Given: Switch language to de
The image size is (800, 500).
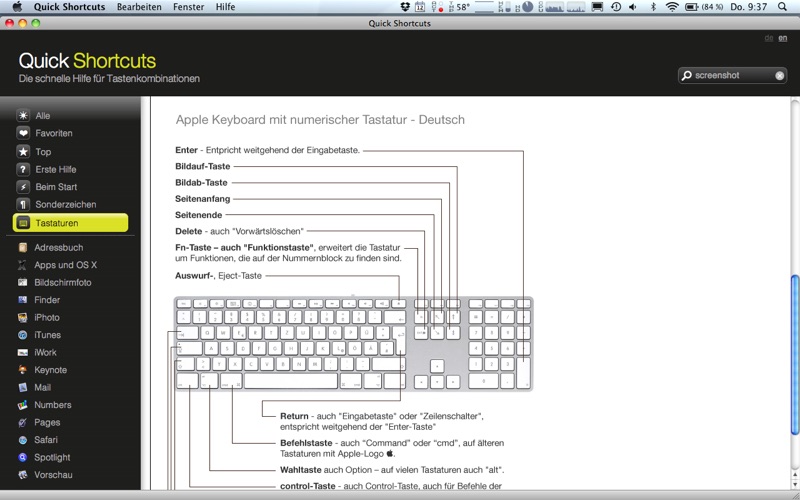Looking at the screenshot, I should coord(768,38).
